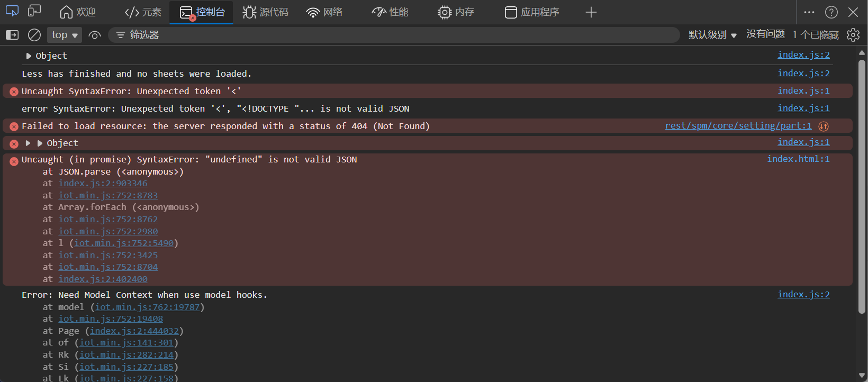Open the 内存 memory tab
Viewport: 868px width, 382px height.
pyautogui.click(x=456, y=12)
